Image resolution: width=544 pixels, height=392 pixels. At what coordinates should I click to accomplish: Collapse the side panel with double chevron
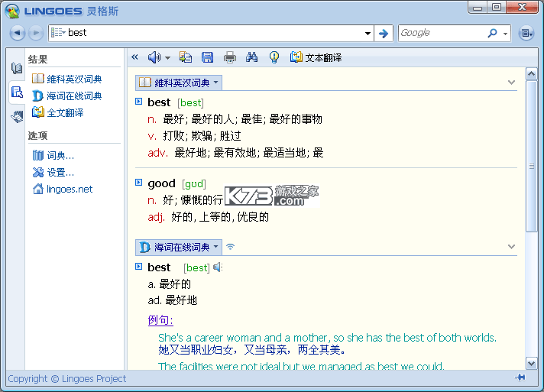(135, 57)
